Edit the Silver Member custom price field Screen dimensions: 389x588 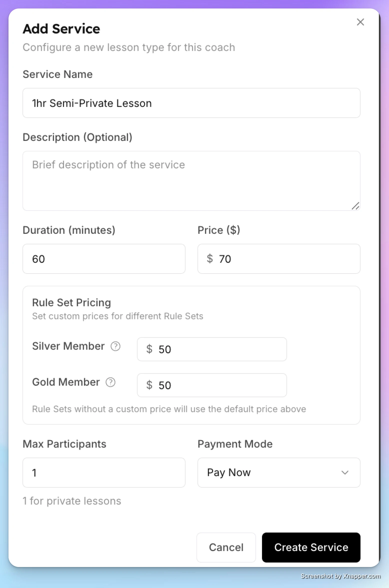pos(212,349)
